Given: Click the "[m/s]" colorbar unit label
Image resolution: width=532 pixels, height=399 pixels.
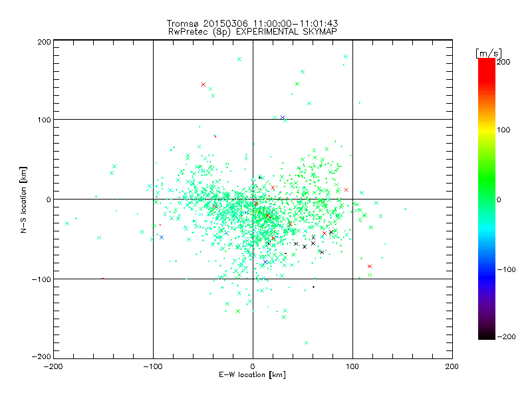Looking at the screenshot, I should click(x=489, y=53).
